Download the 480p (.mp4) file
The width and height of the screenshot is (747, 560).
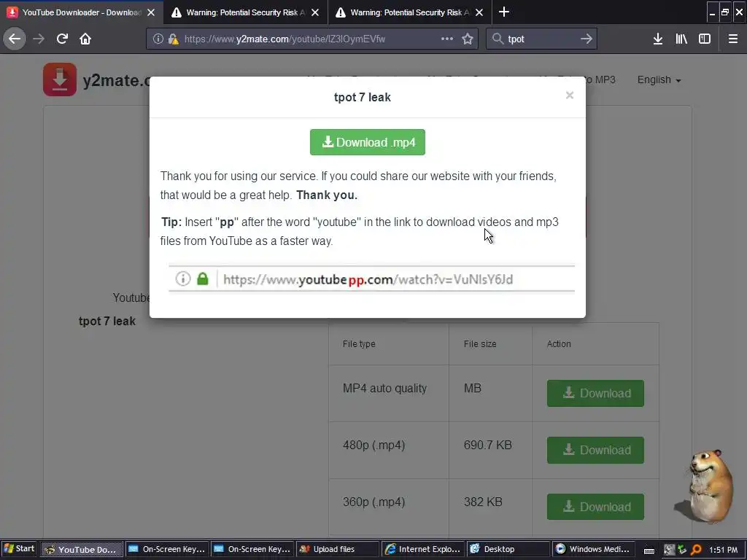(595, 450)
